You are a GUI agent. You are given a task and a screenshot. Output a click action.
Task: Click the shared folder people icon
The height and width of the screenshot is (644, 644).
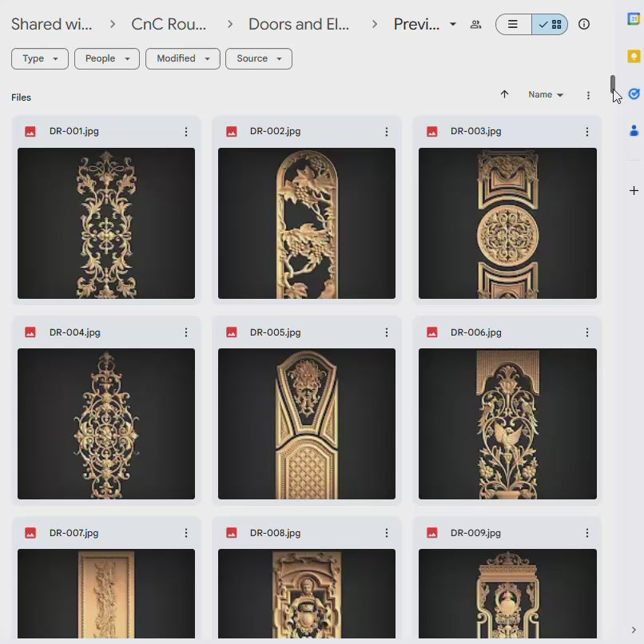[475, 24]
